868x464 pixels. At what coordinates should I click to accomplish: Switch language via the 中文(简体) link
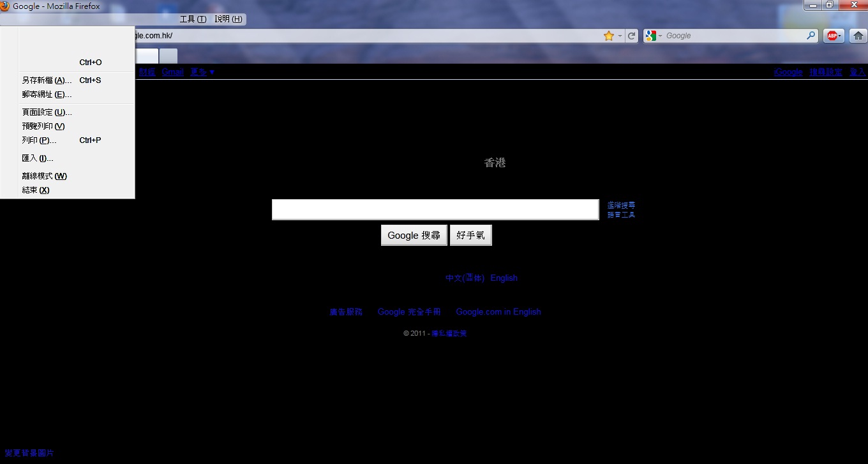465,278
